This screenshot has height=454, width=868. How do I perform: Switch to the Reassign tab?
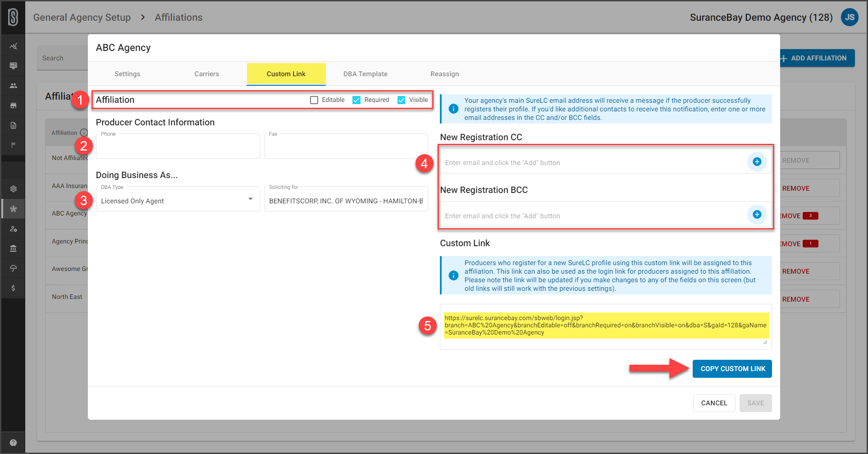click(x=444, y=74)
